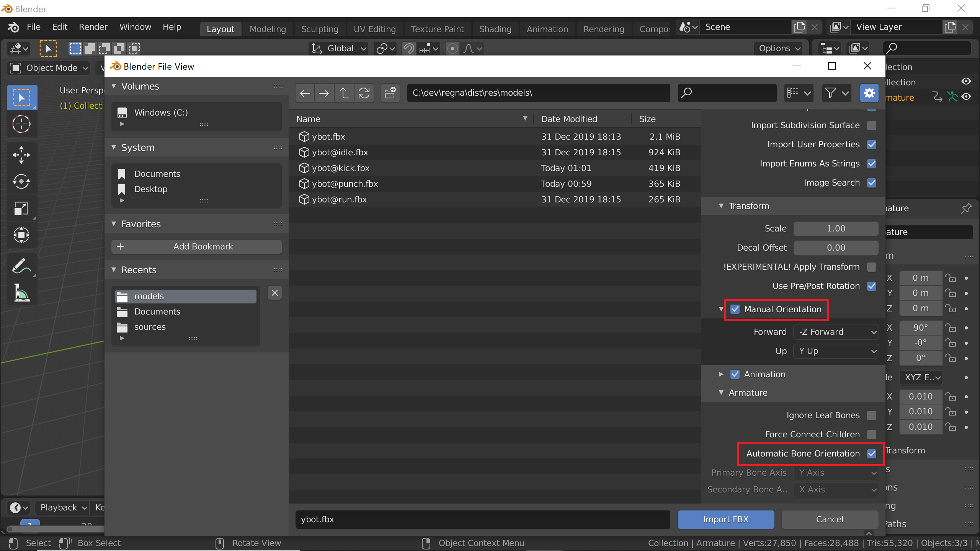Select the Measure tool
Viewport: 980px width, 551px height.
pyautogui.click(x=21, y=293)
